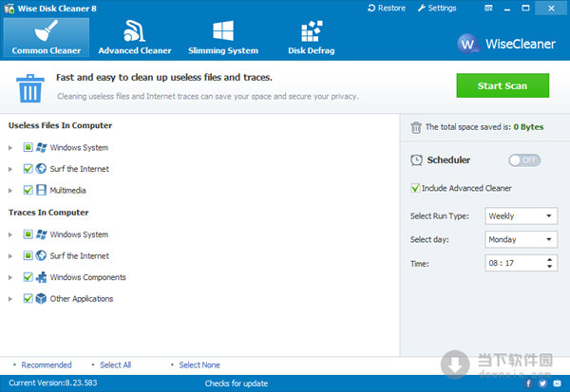The image size is (570, 392).
Task: Click the Traces In Computer heading
Action: [x=48, y=213]
